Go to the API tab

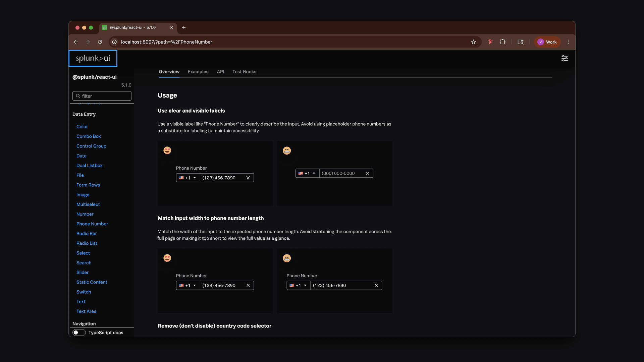point(220,72)
